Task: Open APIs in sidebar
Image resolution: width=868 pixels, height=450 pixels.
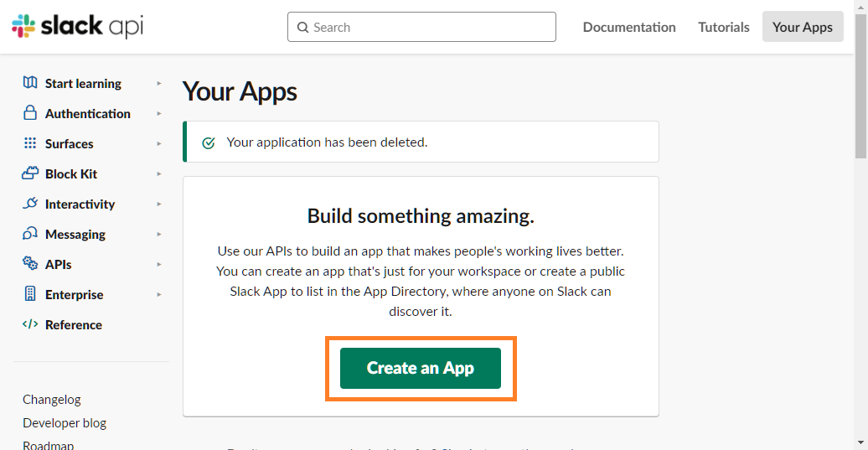Action: (x=58, y=265)
